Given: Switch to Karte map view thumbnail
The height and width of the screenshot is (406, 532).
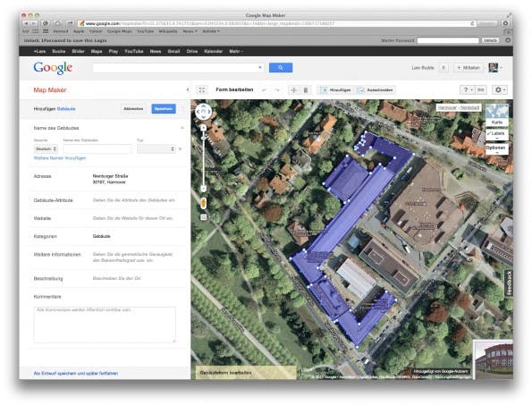Looking at the screenshot, I should point(497,115).
